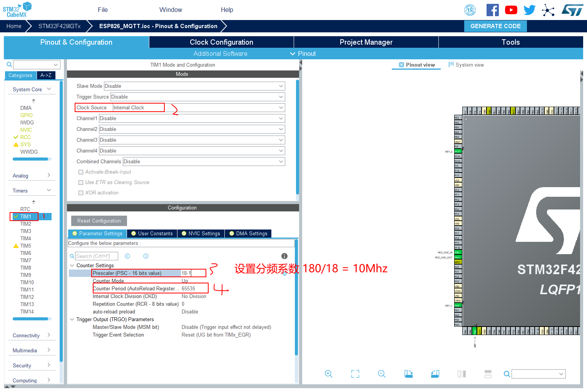Open the Slave Mode dropdown

pyautogui.click(x=194, y=86)
